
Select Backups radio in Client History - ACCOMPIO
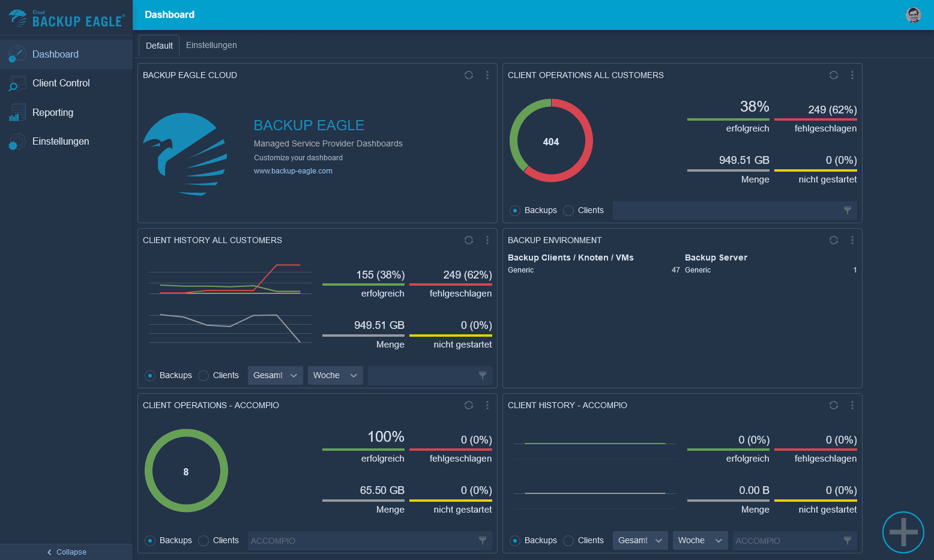tap(515, 541)
